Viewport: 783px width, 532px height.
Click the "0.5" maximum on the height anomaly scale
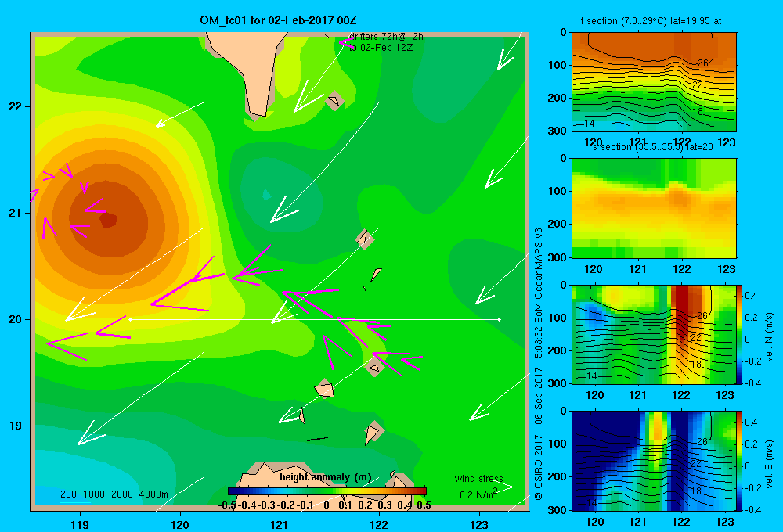click(x=424, y=505)
